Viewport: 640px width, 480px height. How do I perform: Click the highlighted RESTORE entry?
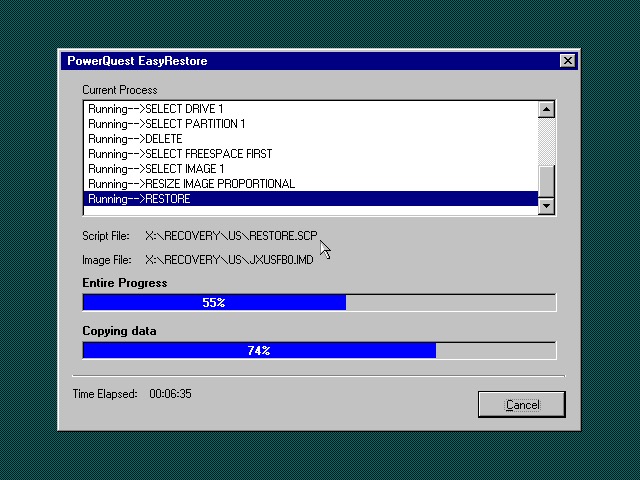click(140, 199)
